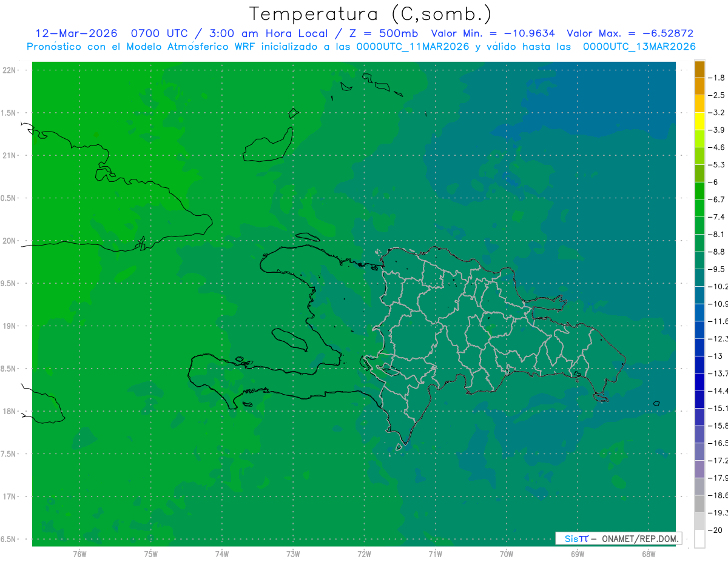Click the "-20" color scale value
Viewport: 728px width, 562px height.
pos(716,530)
